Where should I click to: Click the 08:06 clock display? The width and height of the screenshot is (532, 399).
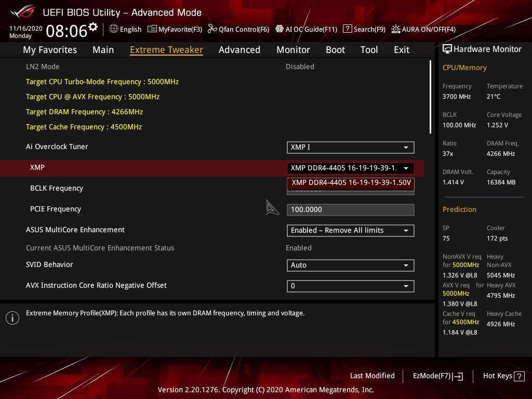67,31
